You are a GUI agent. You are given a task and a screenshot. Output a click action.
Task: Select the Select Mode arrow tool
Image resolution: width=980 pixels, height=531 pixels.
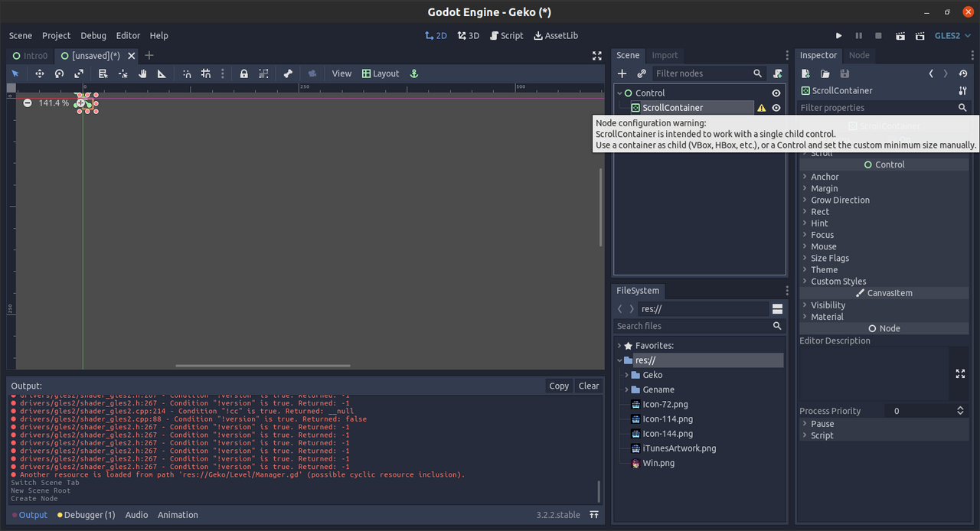pyautogui.click(x=15, y=73)
